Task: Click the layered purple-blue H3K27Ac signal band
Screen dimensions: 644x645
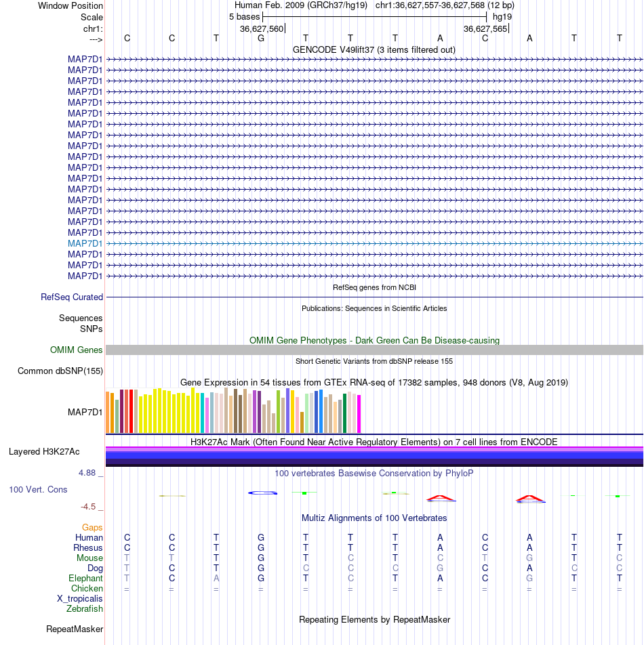Action: click(374, 457)
